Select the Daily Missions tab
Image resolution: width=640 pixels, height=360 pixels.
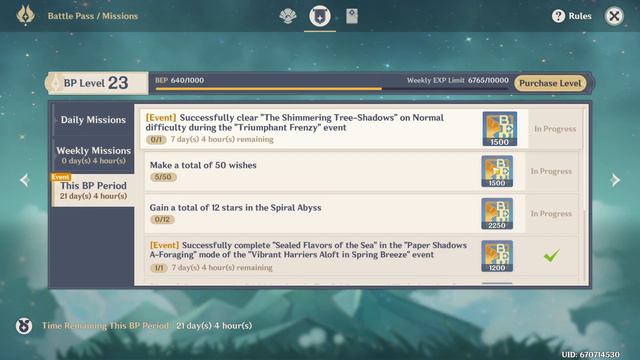[93, 120]
